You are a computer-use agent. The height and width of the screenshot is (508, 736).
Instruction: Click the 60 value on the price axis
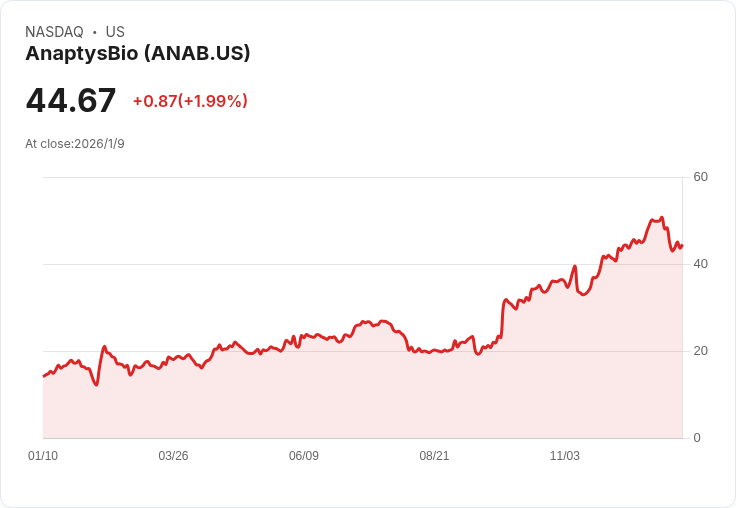(700, 177)
